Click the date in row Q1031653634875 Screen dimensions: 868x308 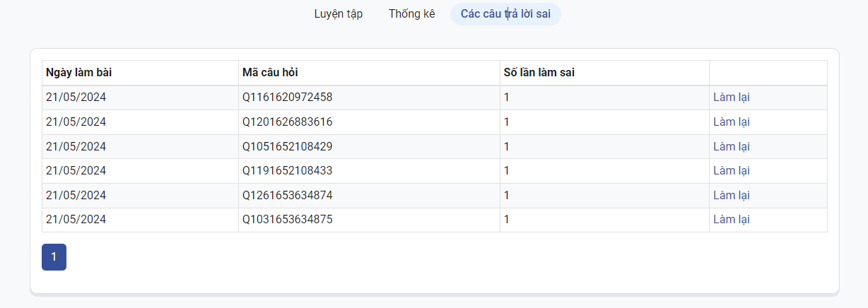(76, 220)
